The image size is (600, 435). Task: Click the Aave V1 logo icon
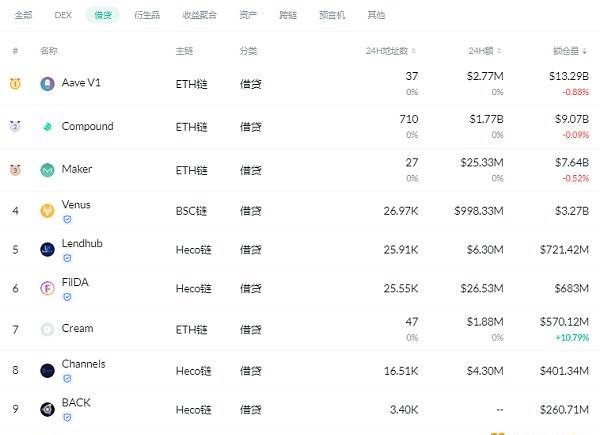(x=47, y=84)
